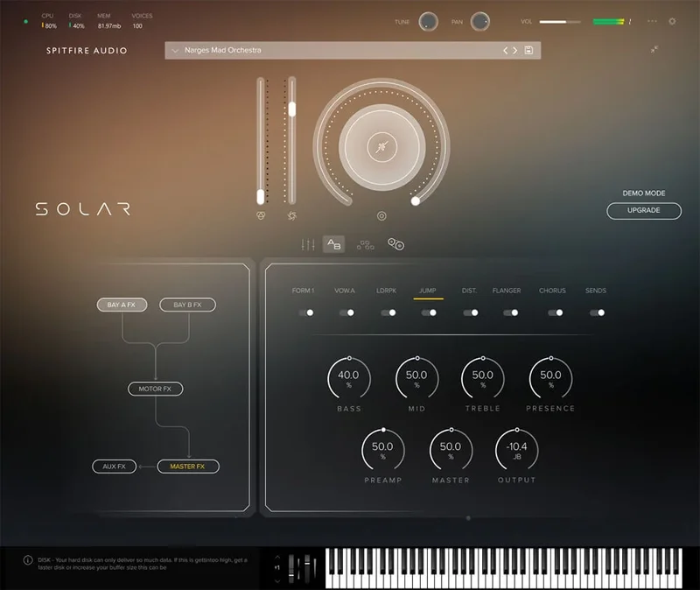Screen dimensions: 700x590
Task: Click the swirl icon under the right vertical slider
Action: 292,216
